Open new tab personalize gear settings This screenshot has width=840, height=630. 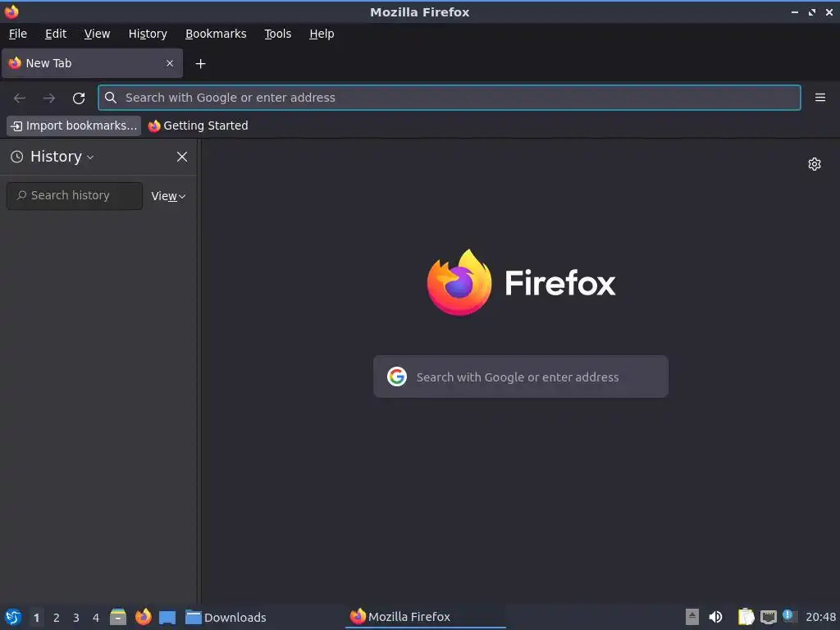(x=815, y=164)
